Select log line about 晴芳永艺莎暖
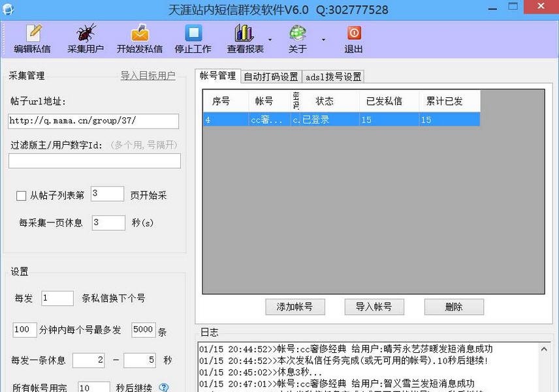559x392 pixels. pos(346,349)
